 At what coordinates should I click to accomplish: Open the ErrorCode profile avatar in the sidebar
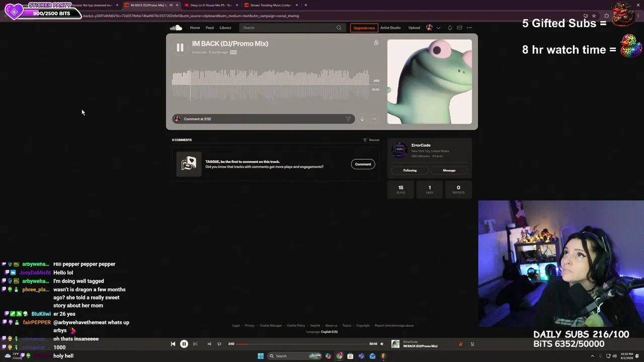399,150
